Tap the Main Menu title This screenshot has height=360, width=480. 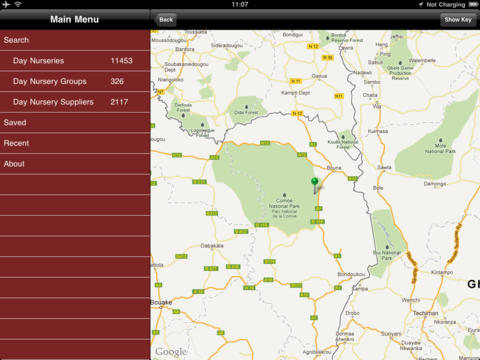coord(74,19)
